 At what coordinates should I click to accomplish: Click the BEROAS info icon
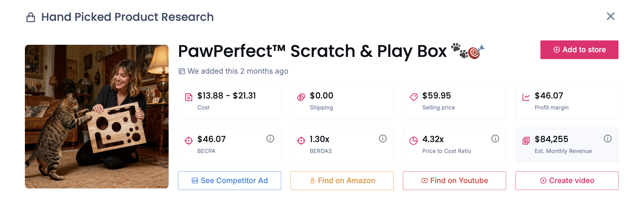(x=383, y=139)
